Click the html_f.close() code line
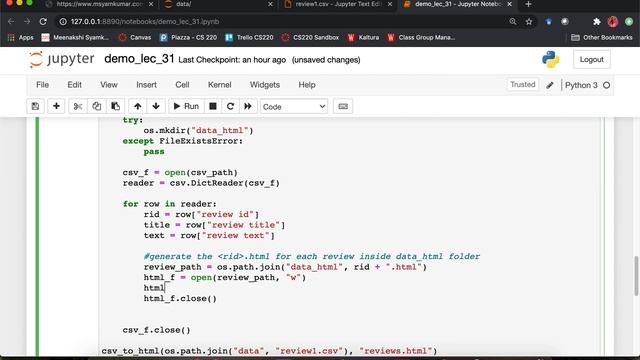640x360 pixels. pos(180,298)
